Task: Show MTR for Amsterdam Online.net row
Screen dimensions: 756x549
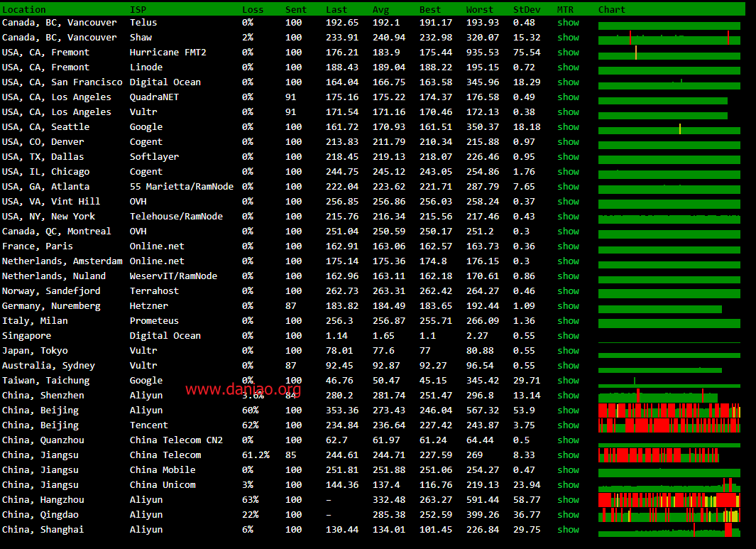Action: (568, 261)
